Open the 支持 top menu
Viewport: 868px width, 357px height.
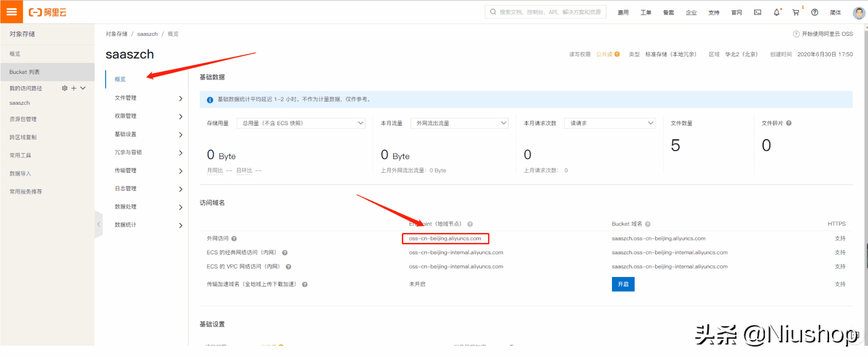[714, 13]
